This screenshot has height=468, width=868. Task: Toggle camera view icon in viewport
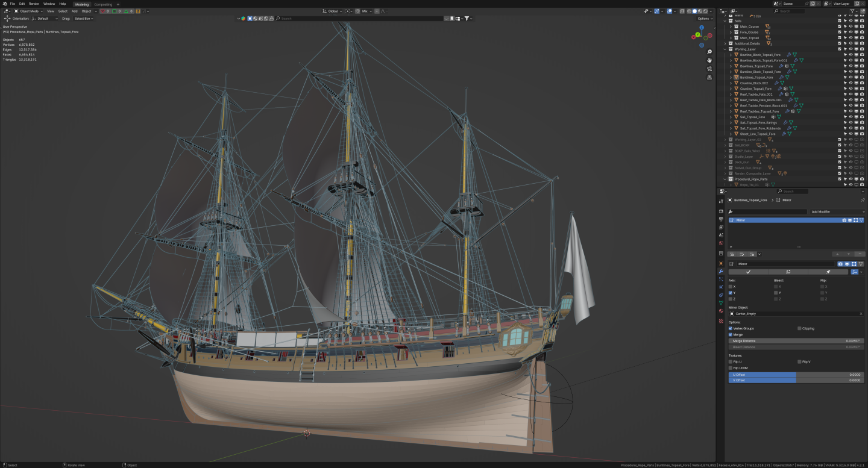[709, 69]
